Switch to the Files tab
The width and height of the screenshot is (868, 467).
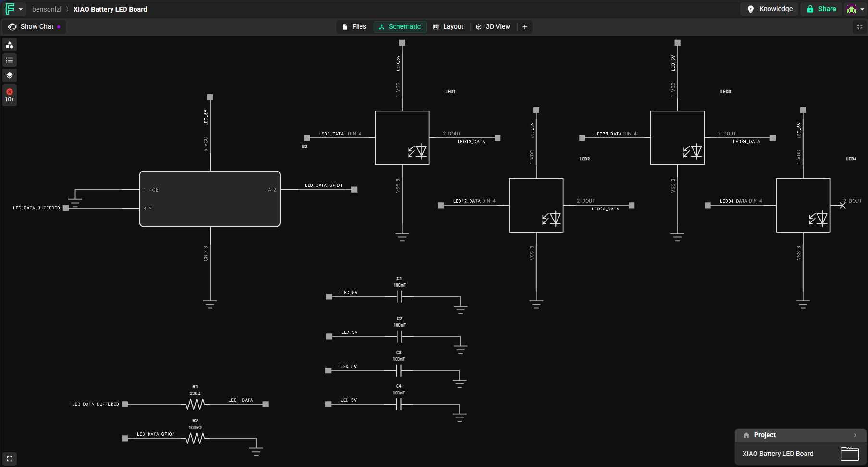(354, 27)
